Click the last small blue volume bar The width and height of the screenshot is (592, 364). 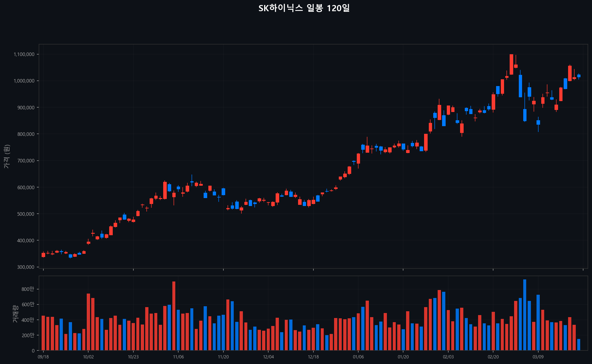(x=579, y=345)
